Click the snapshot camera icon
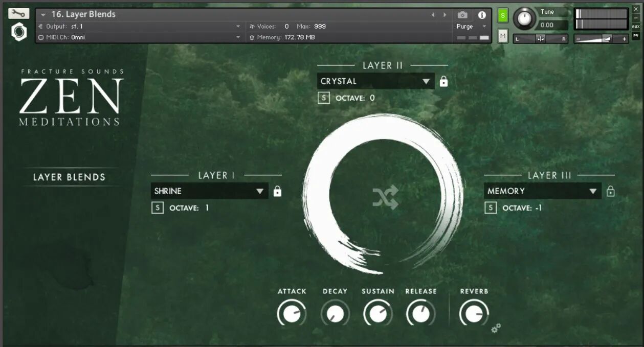 (462, 15)
